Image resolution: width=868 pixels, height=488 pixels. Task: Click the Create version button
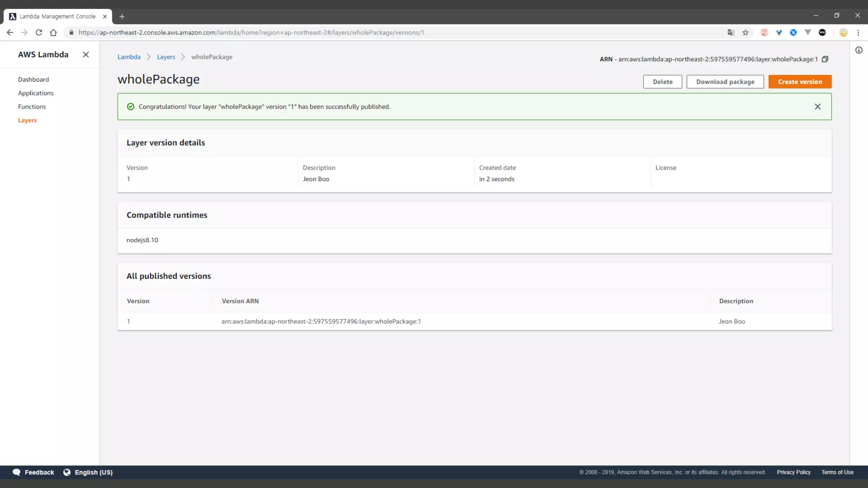tap(800, 82)
